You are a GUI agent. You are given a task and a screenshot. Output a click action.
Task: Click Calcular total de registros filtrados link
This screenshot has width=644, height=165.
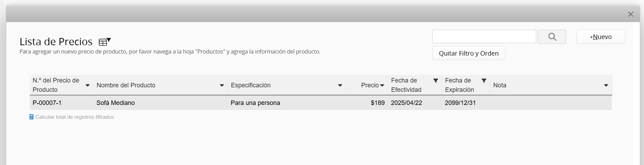point(74,117)
